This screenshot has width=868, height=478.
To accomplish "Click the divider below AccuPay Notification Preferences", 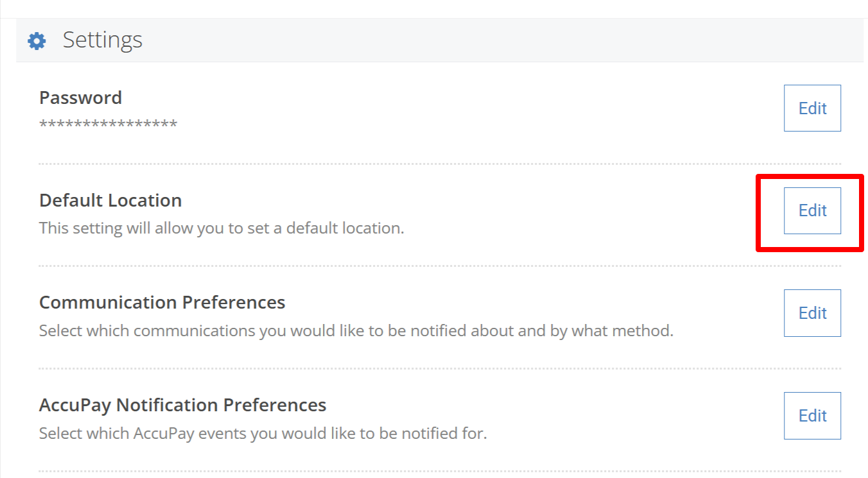I will click(440, 471).
